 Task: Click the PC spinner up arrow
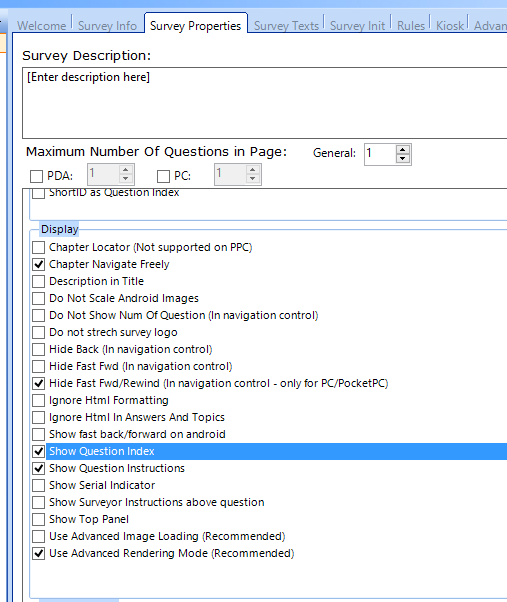[252, 170]
